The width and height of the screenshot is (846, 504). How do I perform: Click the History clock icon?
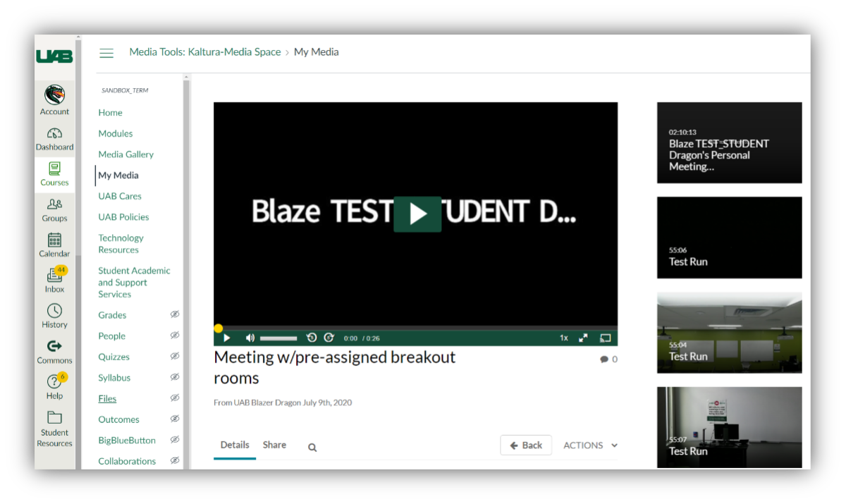click(x=54, y=314)
